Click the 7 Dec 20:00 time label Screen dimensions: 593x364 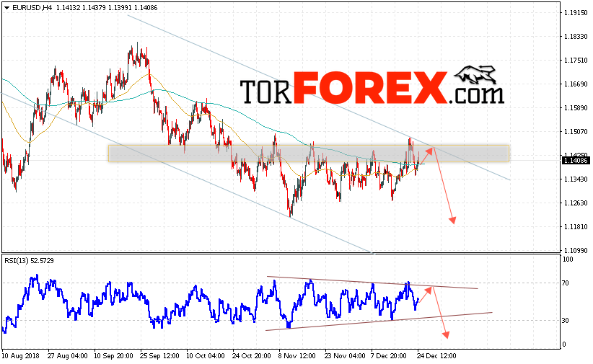389,356
